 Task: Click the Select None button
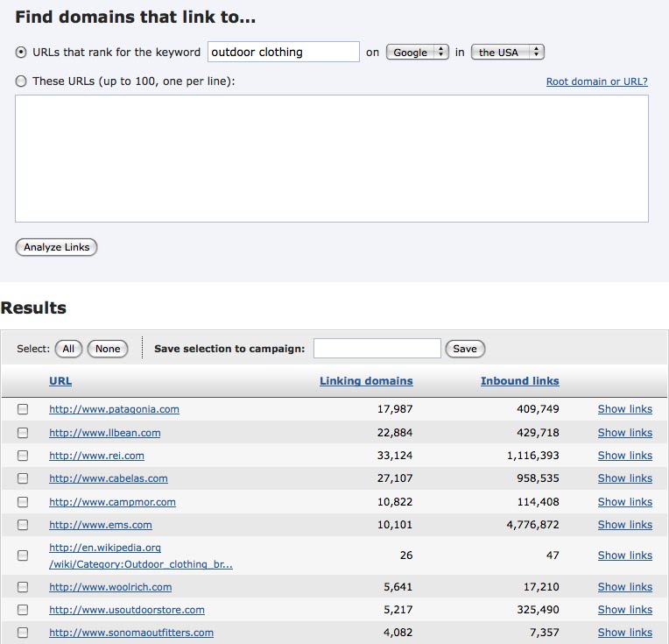[x=108, y=349]
